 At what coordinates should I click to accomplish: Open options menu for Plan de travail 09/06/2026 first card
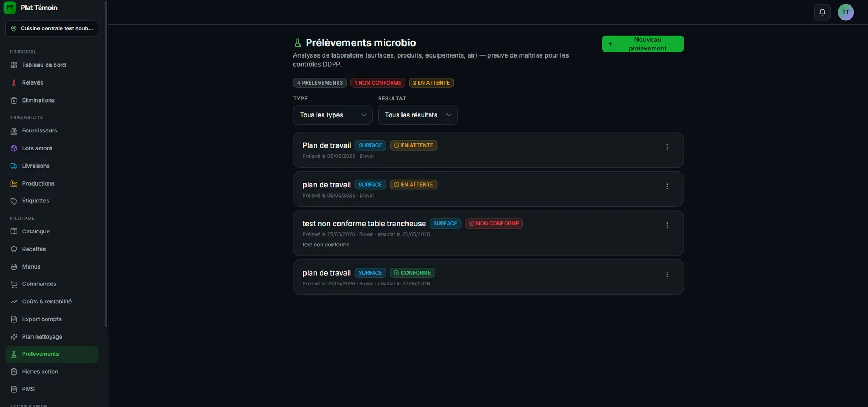(x=667, y=147)
